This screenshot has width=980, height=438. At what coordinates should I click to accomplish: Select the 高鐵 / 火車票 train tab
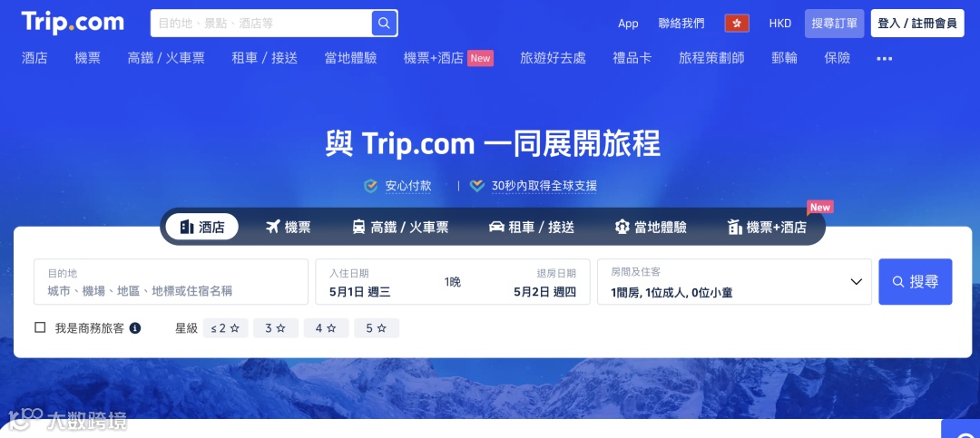pyautogui.click(x=401, y=227)
